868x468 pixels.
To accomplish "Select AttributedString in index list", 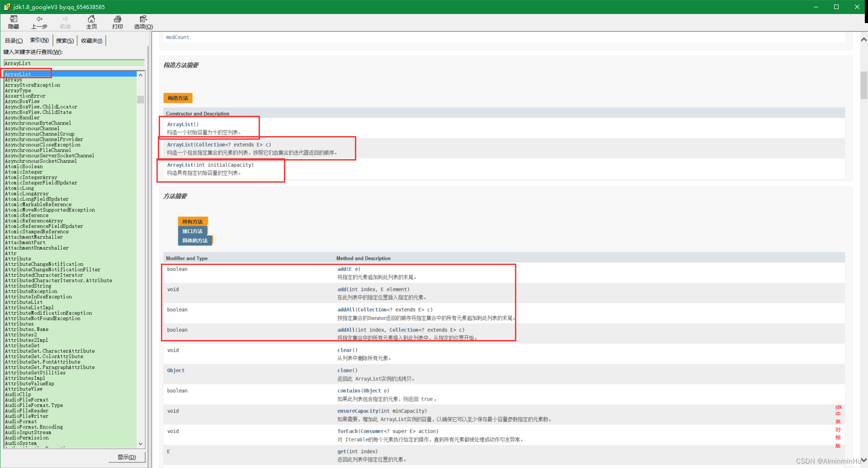I will click(x=28, y=286).
